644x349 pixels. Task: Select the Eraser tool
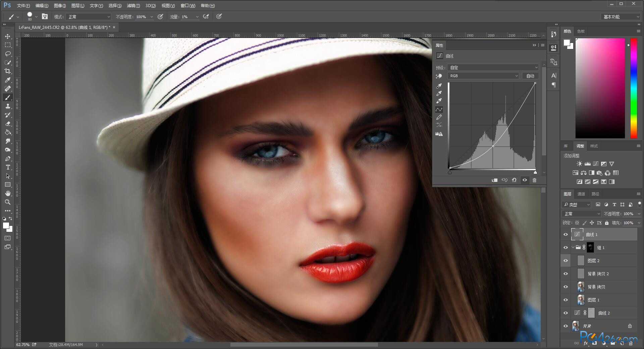click(8, 123)
